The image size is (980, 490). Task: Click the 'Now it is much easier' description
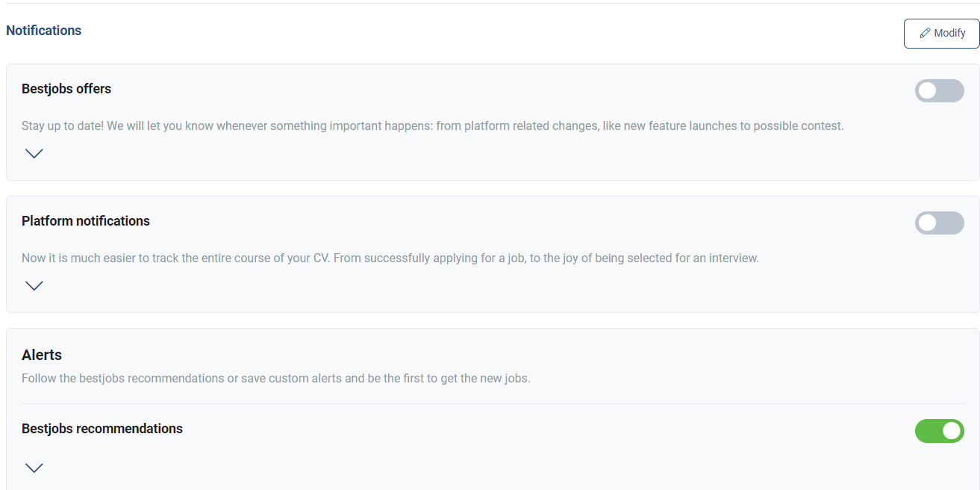click(x=390, y=258)
